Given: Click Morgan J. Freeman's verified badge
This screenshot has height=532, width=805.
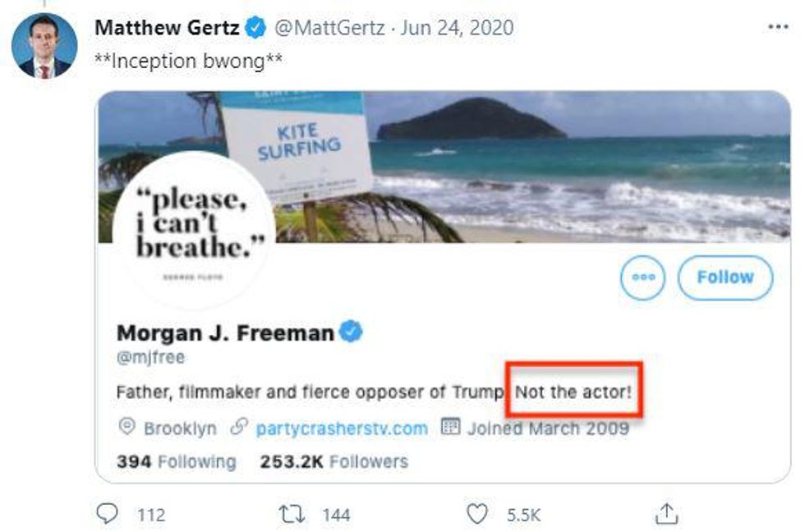Looking at the screenshot, I should click(x=352, y=332).
